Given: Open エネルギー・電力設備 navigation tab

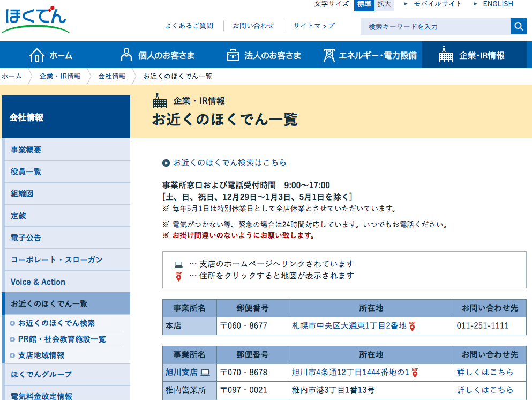Looking at the screenshot, I should click(370, 55).
